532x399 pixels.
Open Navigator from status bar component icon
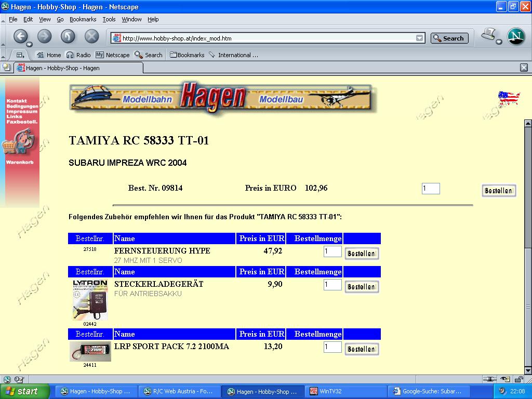(x=7, y=379)
